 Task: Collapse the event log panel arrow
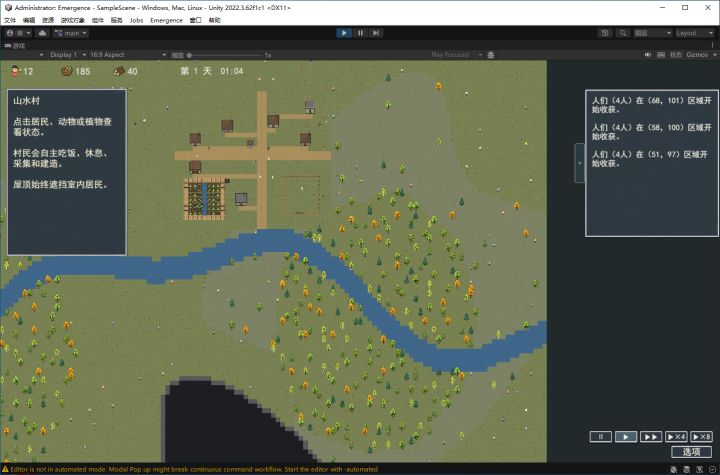(x=579, y=163)
